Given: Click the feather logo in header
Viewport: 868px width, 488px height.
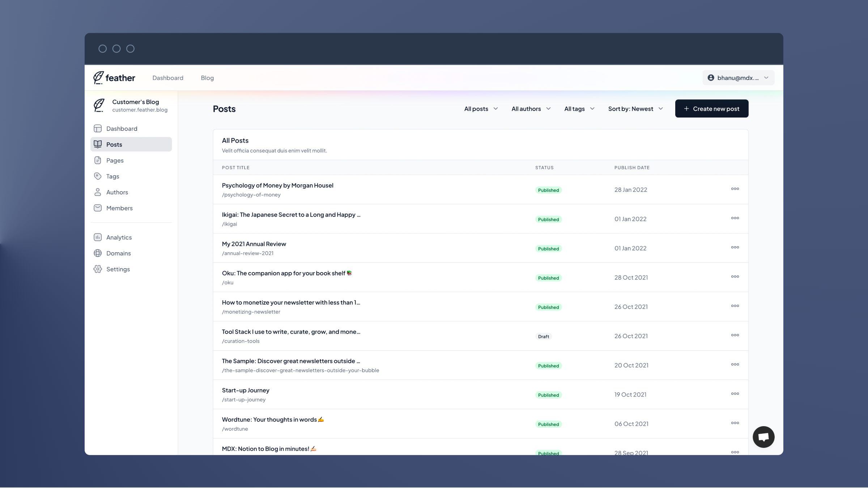Looking at the screenshot, I should point(114,78).
